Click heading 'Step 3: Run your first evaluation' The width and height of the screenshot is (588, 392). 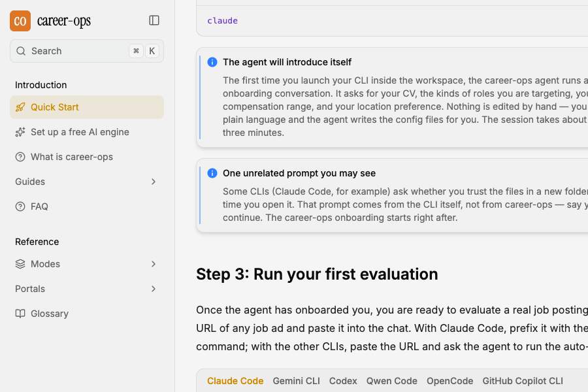317,274
